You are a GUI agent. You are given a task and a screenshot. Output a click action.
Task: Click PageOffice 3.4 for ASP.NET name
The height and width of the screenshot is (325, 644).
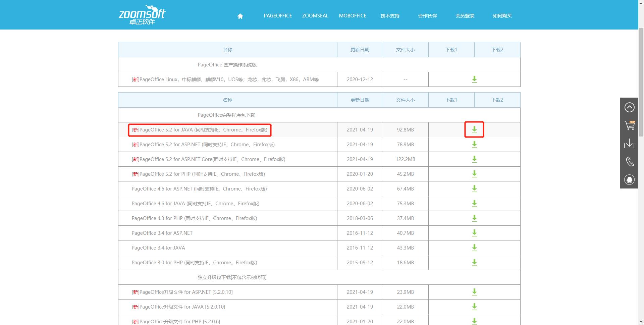(162, 233)
